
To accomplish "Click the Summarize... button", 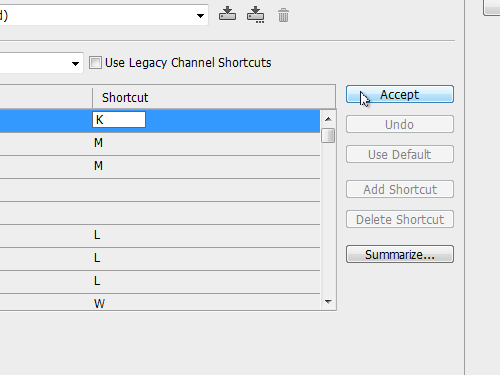I will (x=400, y=254).
